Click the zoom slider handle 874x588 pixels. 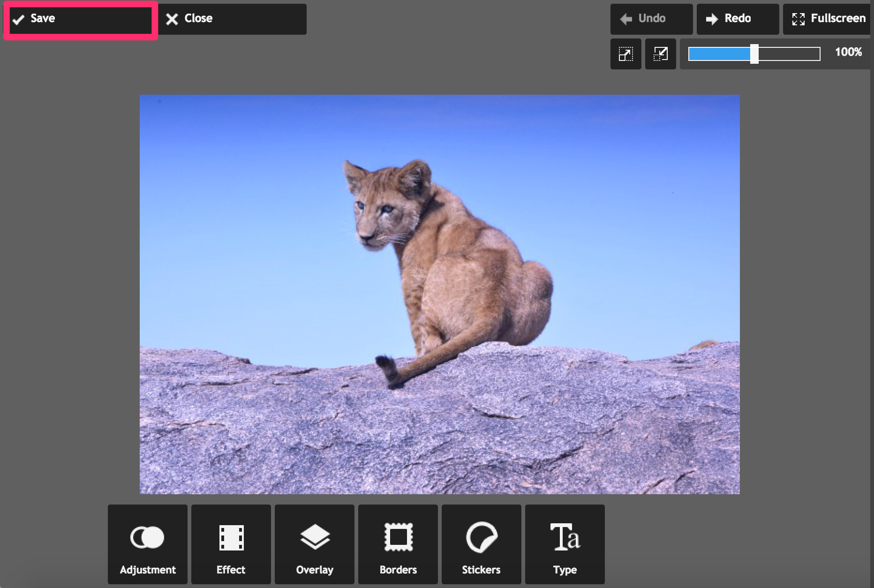click(x=754, y=54)
